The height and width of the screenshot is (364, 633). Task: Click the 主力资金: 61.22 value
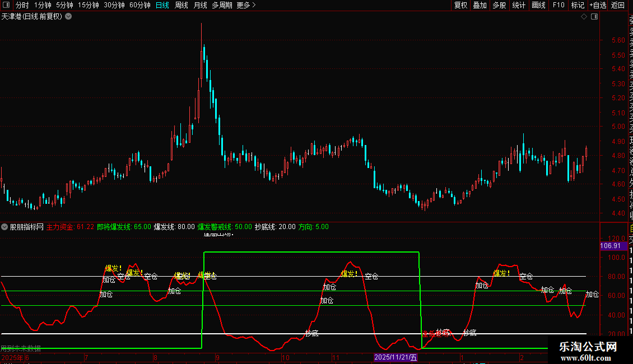(70, 227)
